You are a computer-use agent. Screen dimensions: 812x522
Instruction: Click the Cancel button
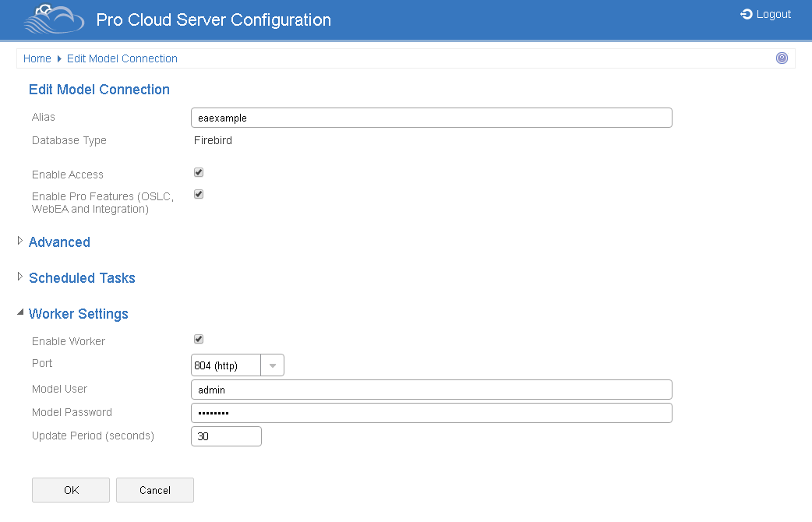155,490
